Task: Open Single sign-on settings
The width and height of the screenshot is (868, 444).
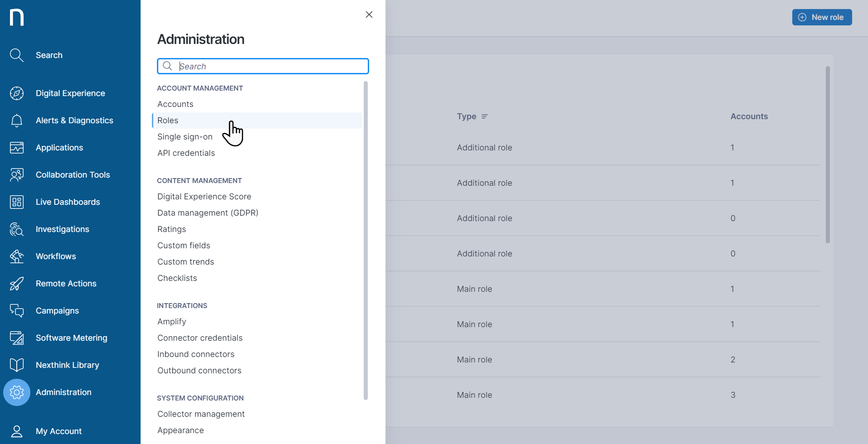Action: click(x=185, y=136)
